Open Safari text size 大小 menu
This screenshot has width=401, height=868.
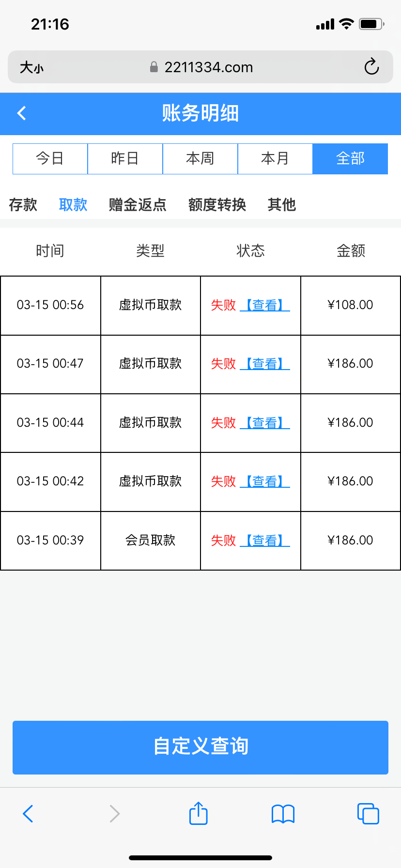click(31, 67)
